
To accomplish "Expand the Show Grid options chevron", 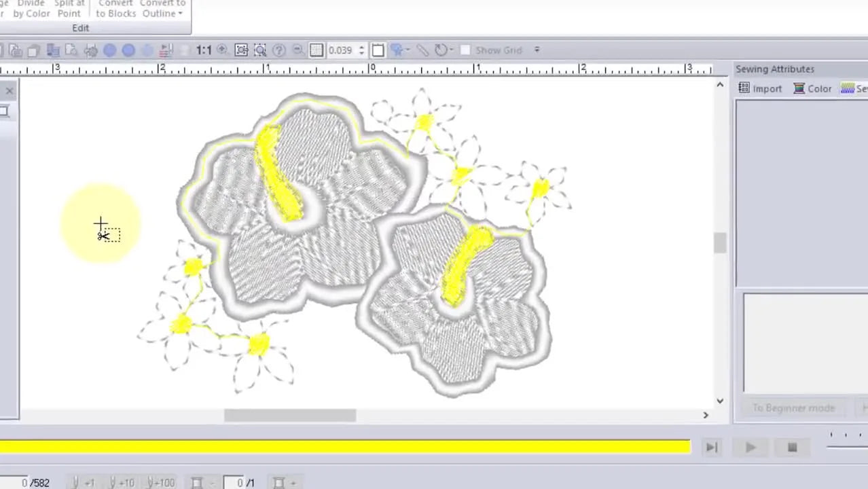I will [537, 50].
